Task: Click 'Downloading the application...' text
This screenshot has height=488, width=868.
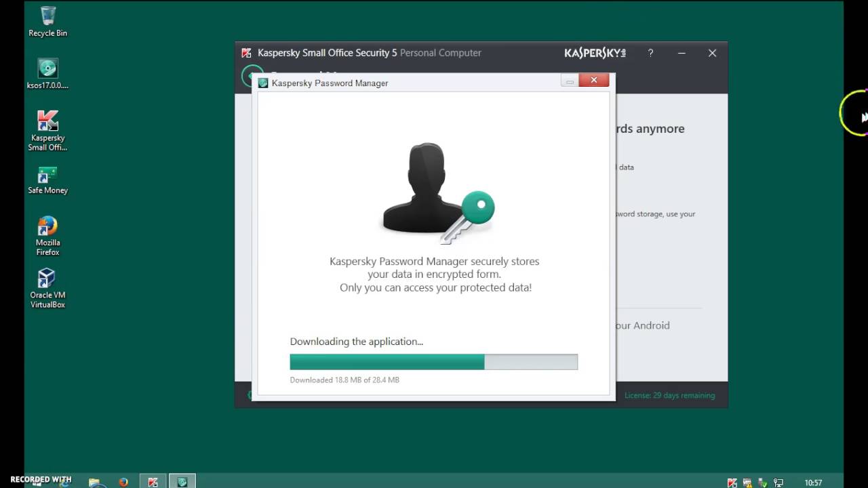Action: pyautogui.click(x=357, y=342)
